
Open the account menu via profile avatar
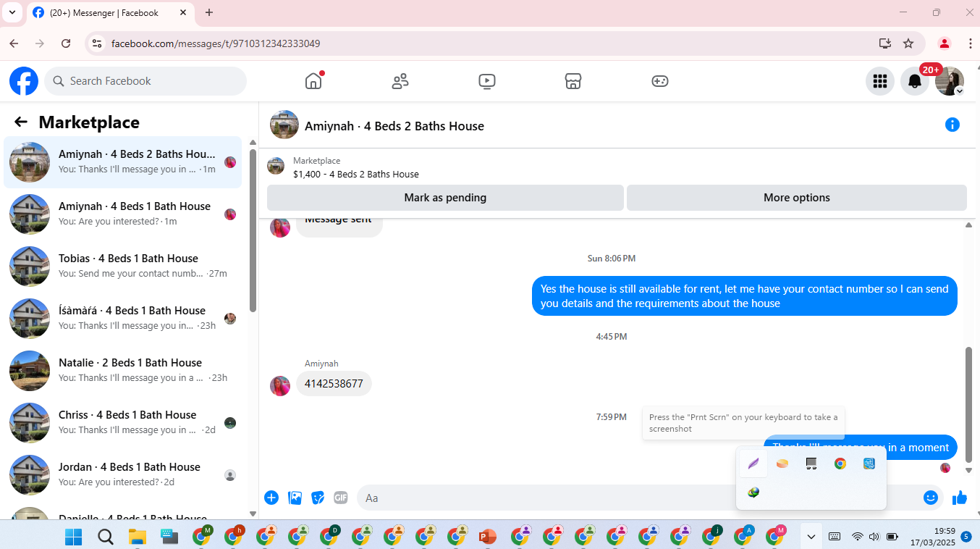coord(950,81)
